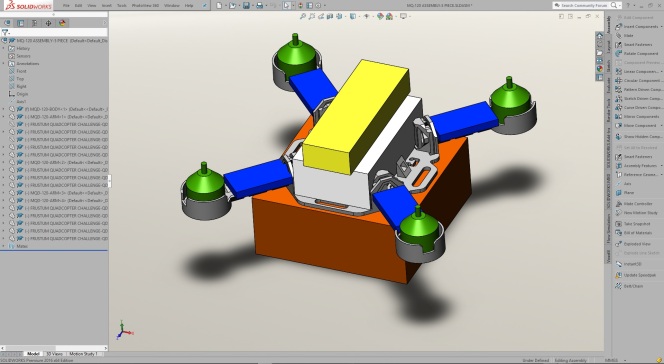This screenshot has width=664, height=364.
Task: Open the File menu
Action: 66,6
